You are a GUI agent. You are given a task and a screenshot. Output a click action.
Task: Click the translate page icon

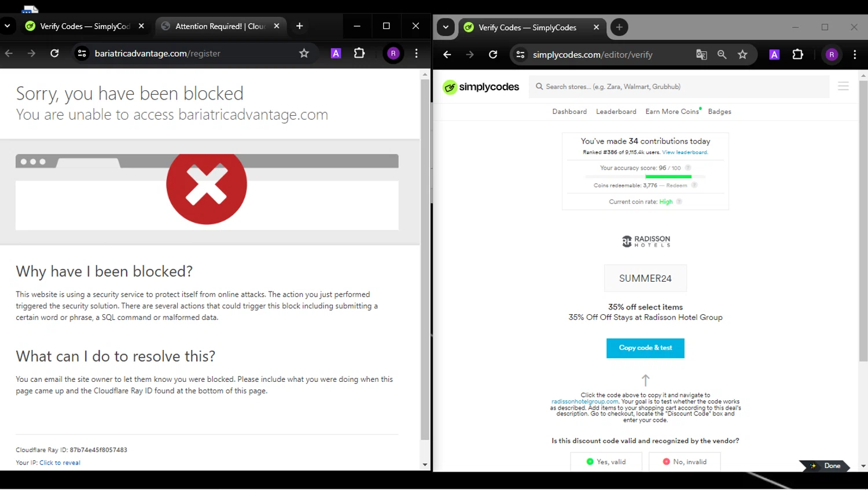(701, 54)
